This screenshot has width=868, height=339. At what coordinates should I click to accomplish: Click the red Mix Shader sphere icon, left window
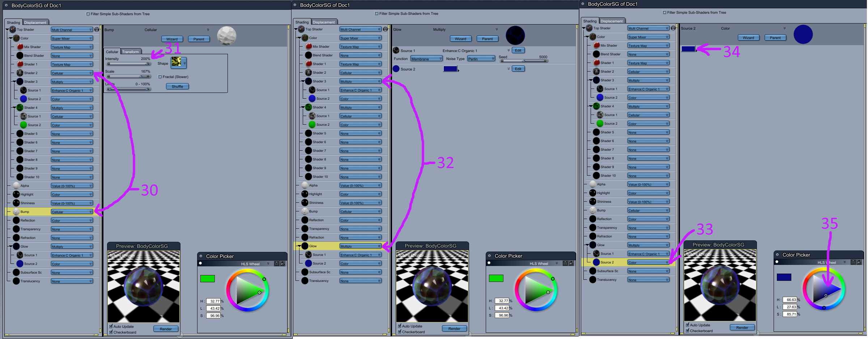tap(20, 47)
